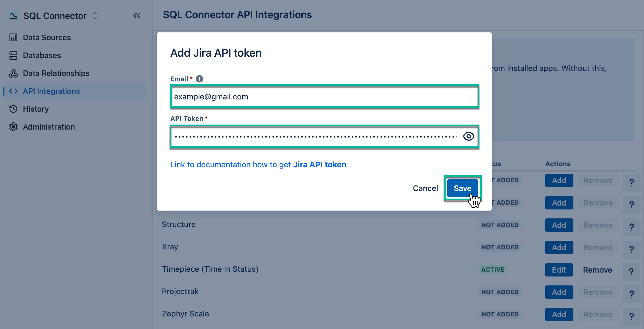Collapse the sidebar with the double chevron
This screenshot has height=329, width=644.
pos(137,16)
